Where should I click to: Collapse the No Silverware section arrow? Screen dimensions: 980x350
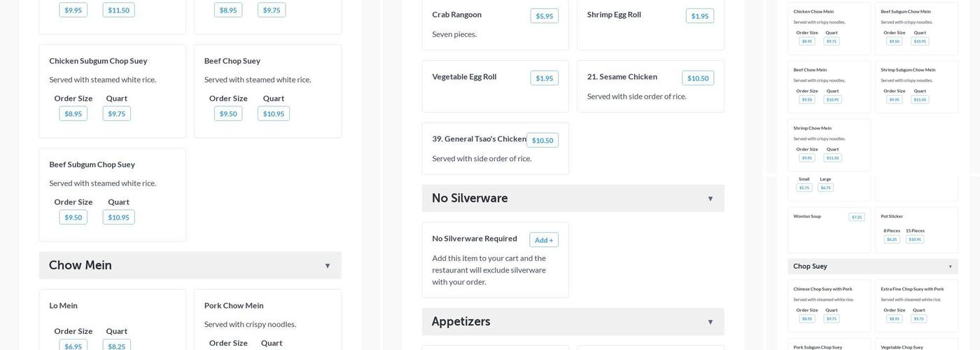point(710,199)
